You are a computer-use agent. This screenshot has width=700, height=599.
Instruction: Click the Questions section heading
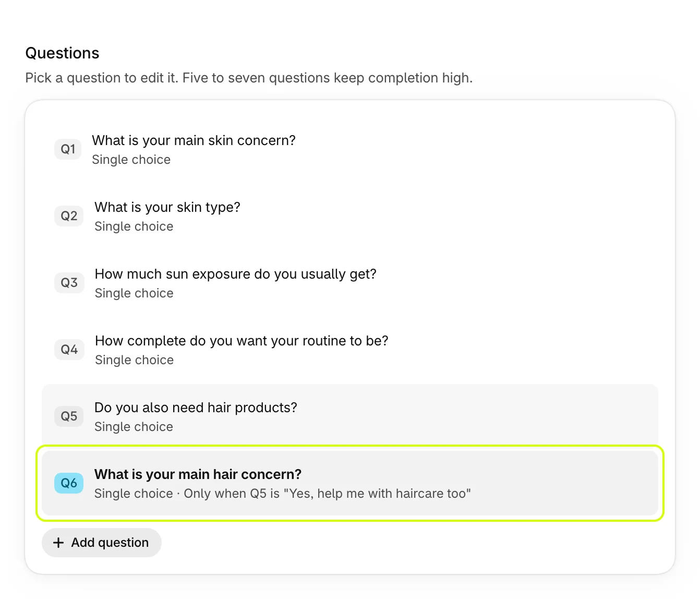coord(63,53)
